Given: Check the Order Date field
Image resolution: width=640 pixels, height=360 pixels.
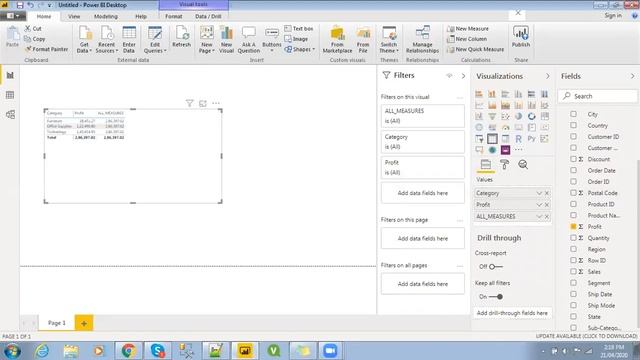Looking at the screenshot, I should (573, 170).
